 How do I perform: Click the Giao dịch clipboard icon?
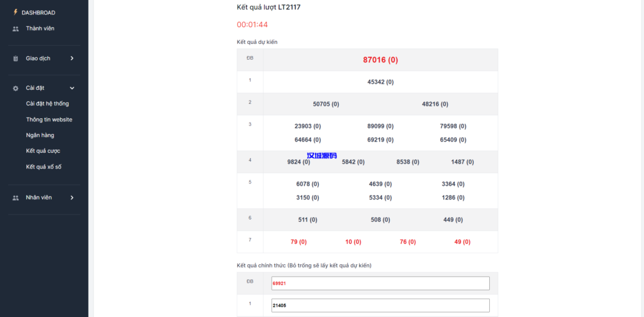pos(16,58)
